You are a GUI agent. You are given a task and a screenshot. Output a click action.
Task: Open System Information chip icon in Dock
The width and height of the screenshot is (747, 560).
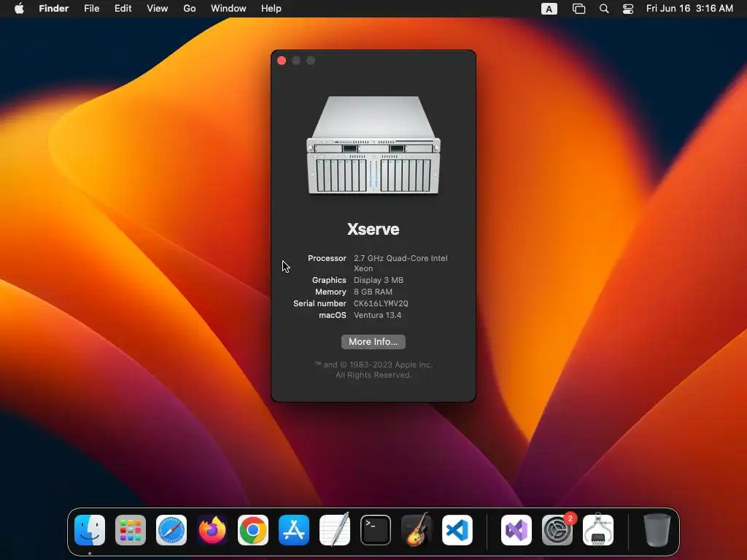point(598,530)
